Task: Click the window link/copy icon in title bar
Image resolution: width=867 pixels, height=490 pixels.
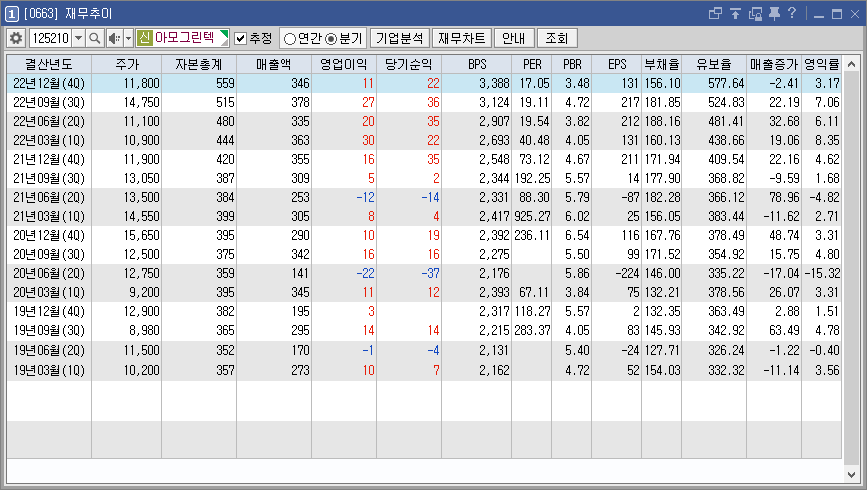Action: tap(715, 13)
